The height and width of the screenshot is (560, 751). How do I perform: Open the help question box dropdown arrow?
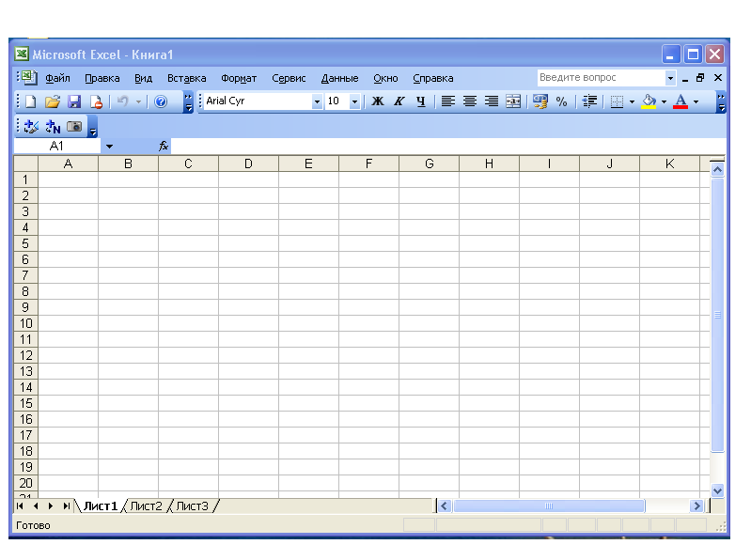(x=670, y=78)
